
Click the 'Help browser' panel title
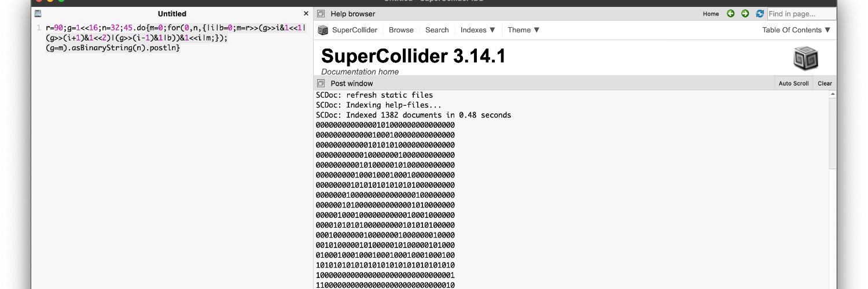coord(353,14)
